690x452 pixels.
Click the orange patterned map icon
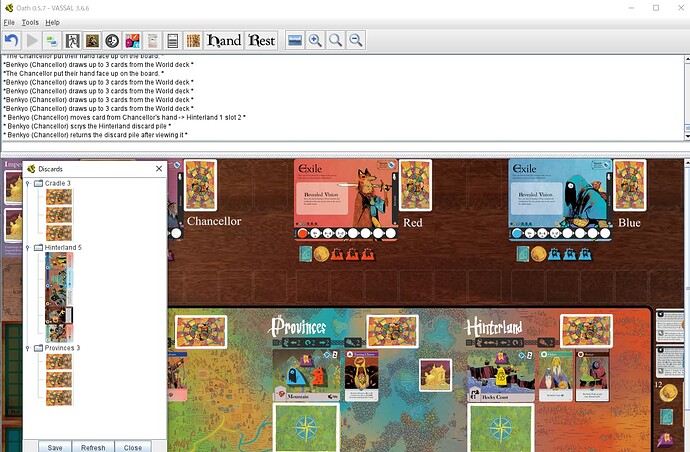click(x=193, y=41)
